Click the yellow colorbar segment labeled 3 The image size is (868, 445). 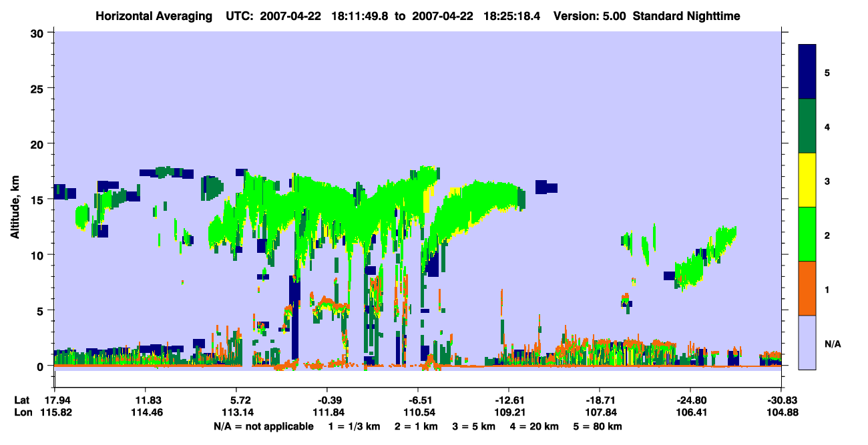[x=807, y=180]
